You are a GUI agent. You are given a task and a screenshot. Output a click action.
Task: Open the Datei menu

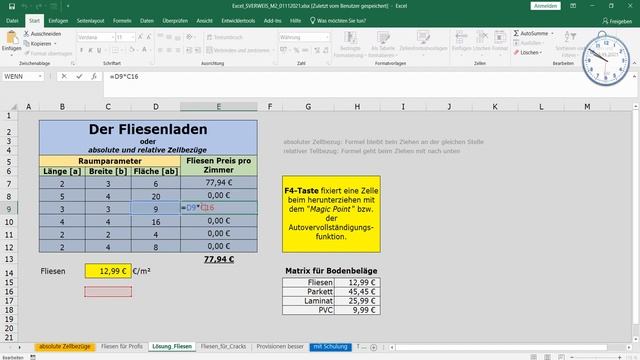12,21
